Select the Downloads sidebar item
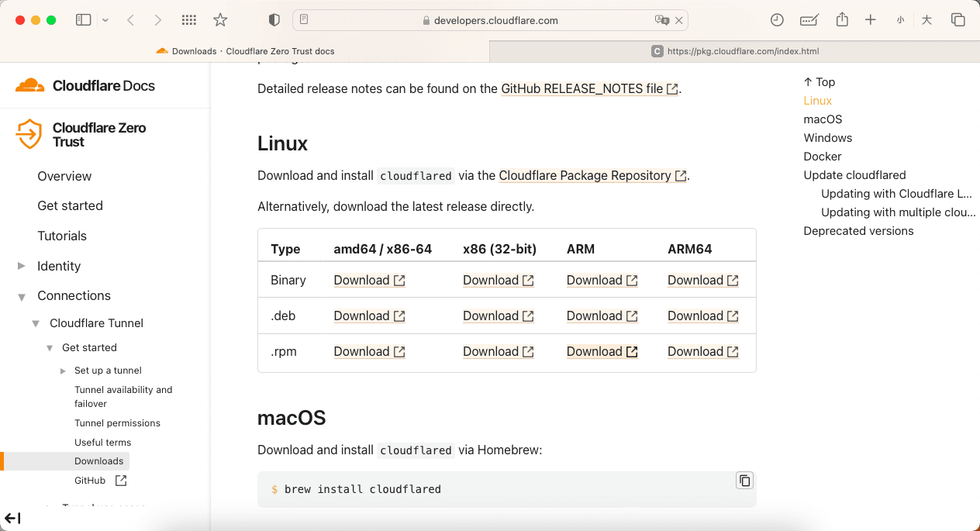The width and height of the screenshot is (980, 531). tap(99, 461)
